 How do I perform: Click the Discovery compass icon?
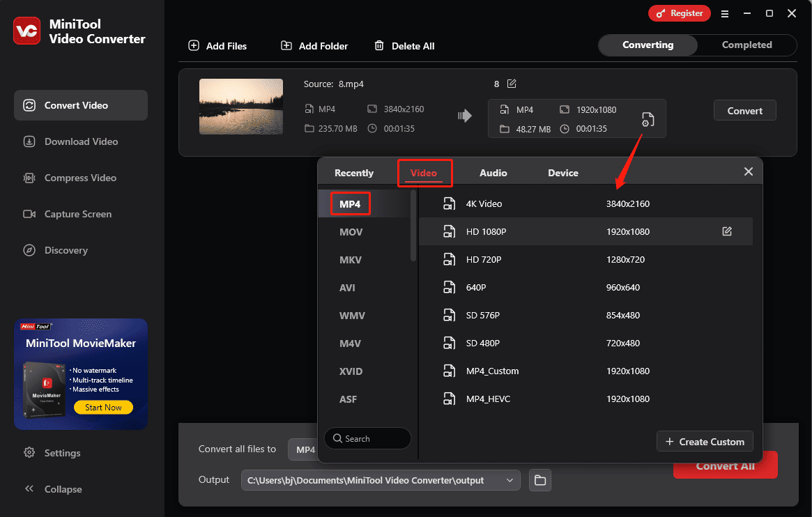pos(29,250)
